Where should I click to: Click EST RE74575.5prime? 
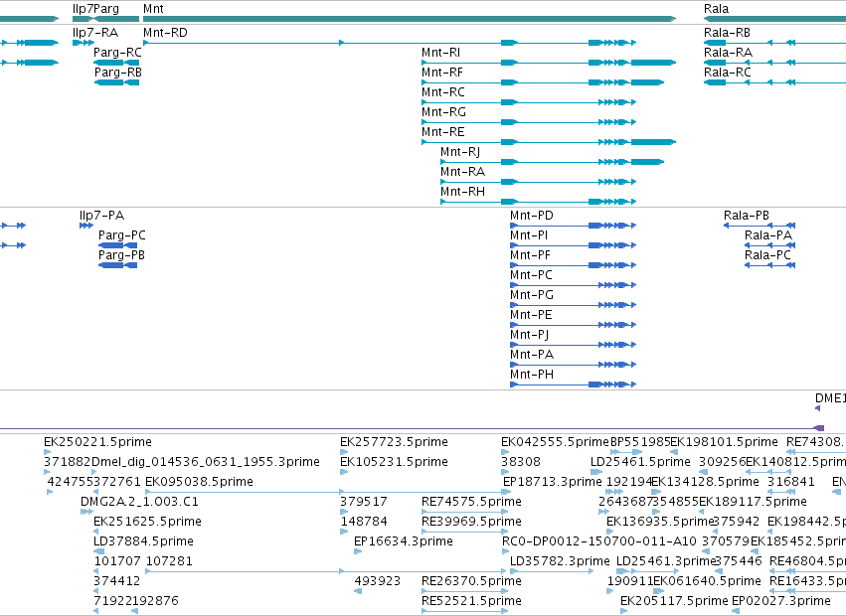tap(471, 502)
